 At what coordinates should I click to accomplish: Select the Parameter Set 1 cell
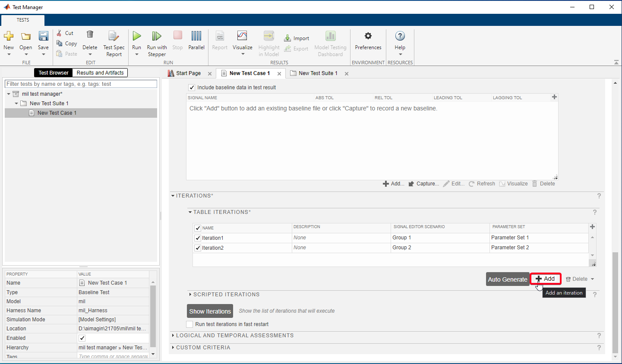[x=539, y=238]
